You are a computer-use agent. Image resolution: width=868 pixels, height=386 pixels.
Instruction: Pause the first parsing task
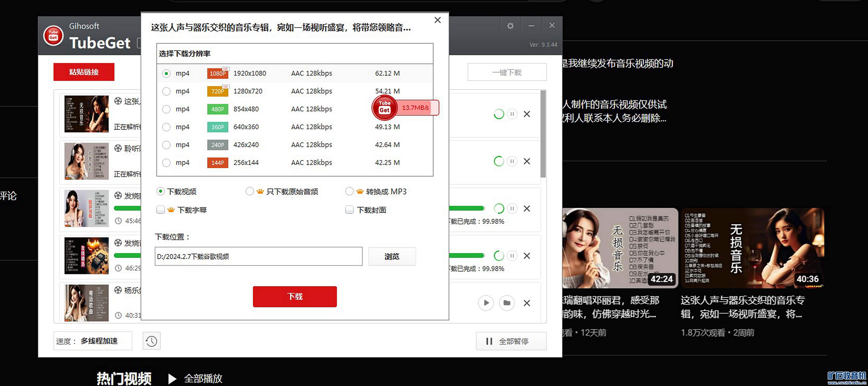512,114
